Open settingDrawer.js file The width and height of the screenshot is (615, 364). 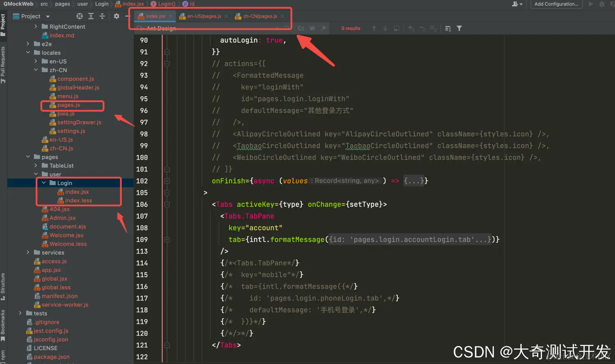tap(79, 122)
